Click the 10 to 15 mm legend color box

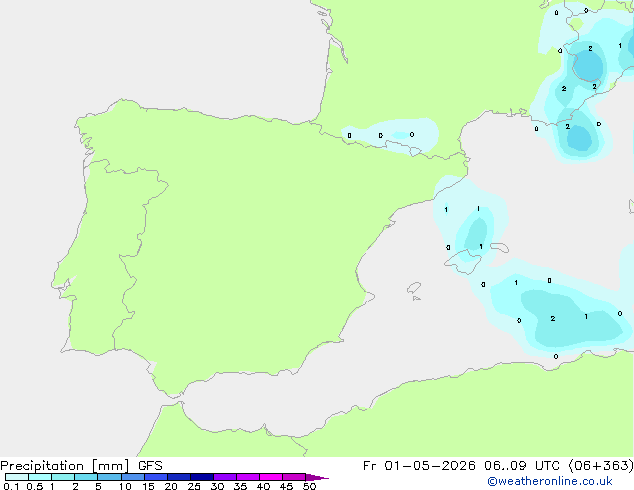coord(133,477)
